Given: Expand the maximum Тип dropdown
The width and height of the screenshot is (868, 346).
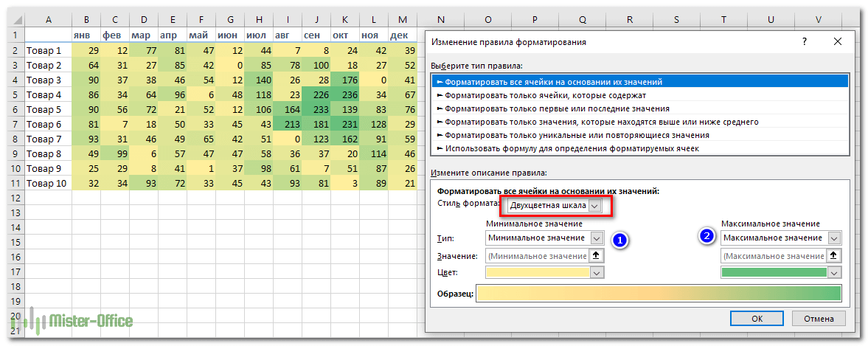Looking at the screenshot, I should 834,238.
